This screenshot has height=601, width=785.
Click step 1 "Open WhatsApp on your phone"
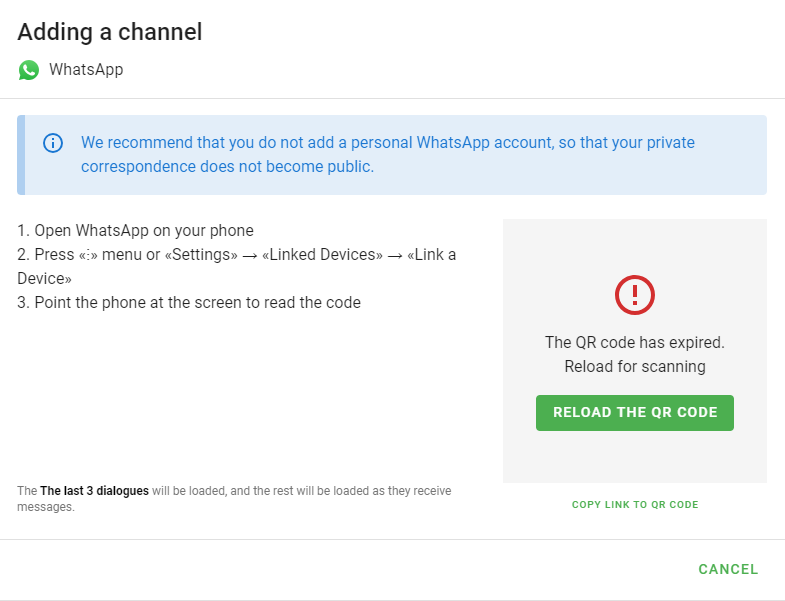pos(135,230)
